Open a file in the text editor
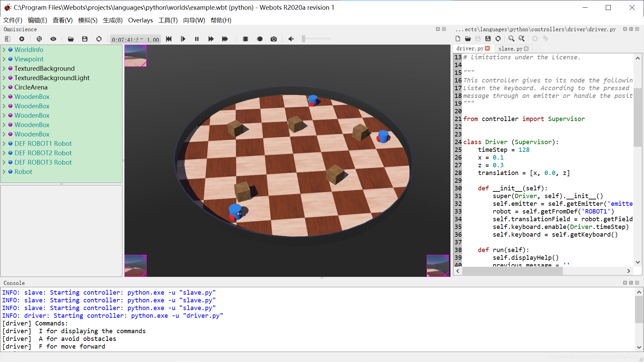 coord(468,39)
